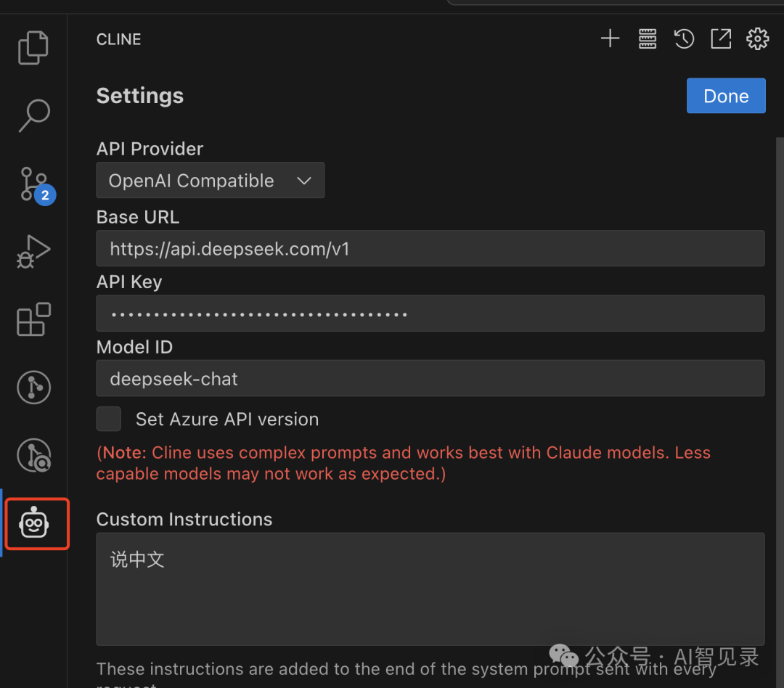Image resolution: width=784 pixels, height=688 pixels.
Task: Click the red Claude models note text
Action: [x=404, y=463]
